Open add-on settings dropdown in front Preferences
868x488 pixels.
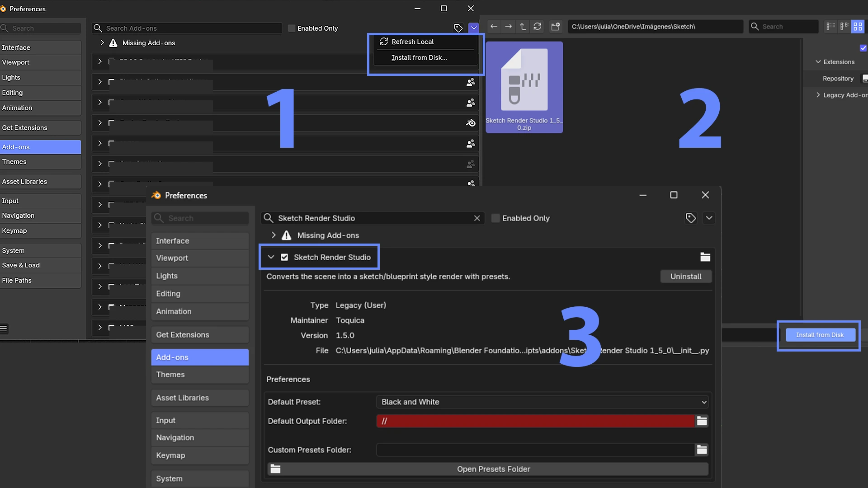(x=709, y=218)
